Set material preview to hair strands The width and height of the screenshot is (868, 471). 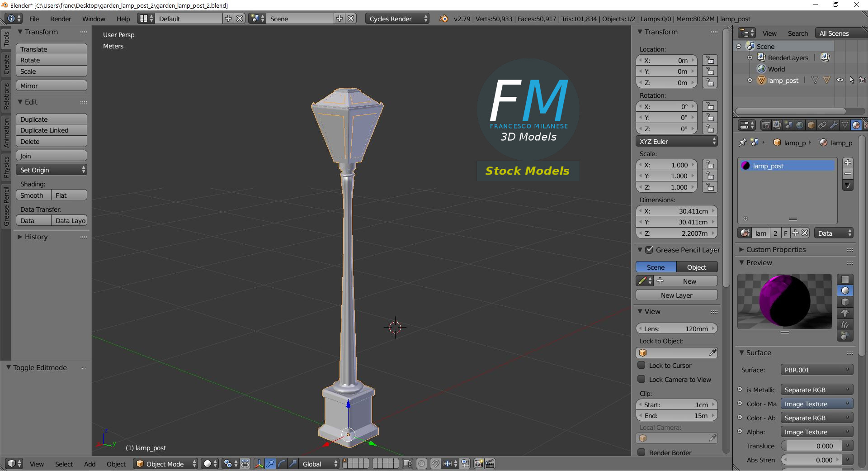(845, 324)
